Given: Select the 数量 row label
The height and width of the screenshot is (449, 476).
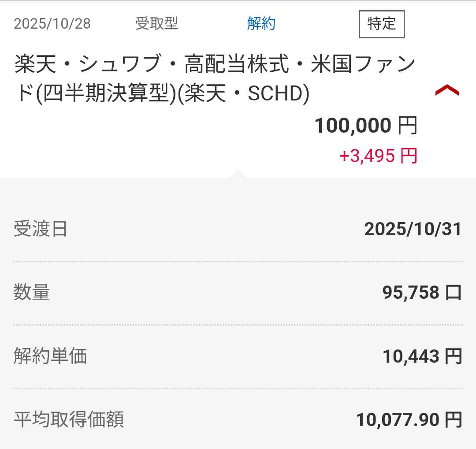Looking at the screenshot, I should pos(32,293).
